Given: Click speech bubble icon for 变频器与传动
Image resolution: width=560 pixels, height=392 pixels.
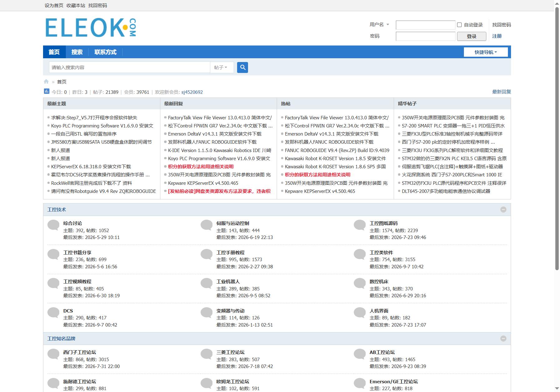Looking at the screenshot, I should tap(207, 313).
